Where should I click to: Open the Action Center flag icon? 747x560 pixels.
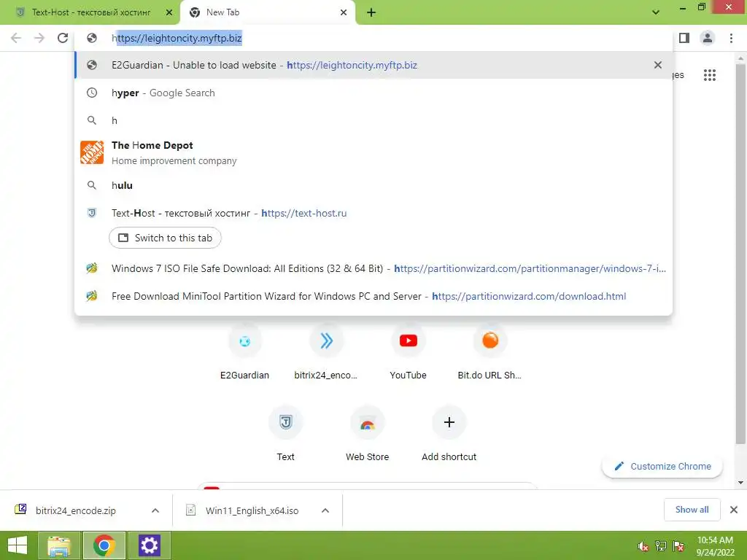(678, 546)
